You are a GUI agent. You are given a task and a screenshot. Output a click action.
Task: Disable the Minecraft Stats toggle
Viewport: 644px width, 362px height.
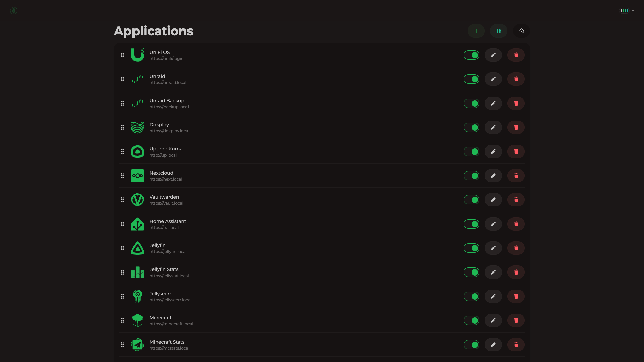[x=471, y=345]
